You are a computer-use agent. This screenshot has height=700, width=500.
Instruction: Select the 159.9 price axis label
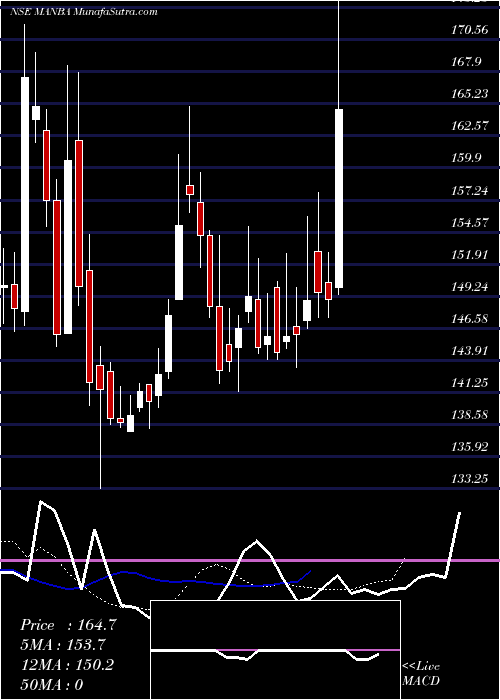(466, 158)
